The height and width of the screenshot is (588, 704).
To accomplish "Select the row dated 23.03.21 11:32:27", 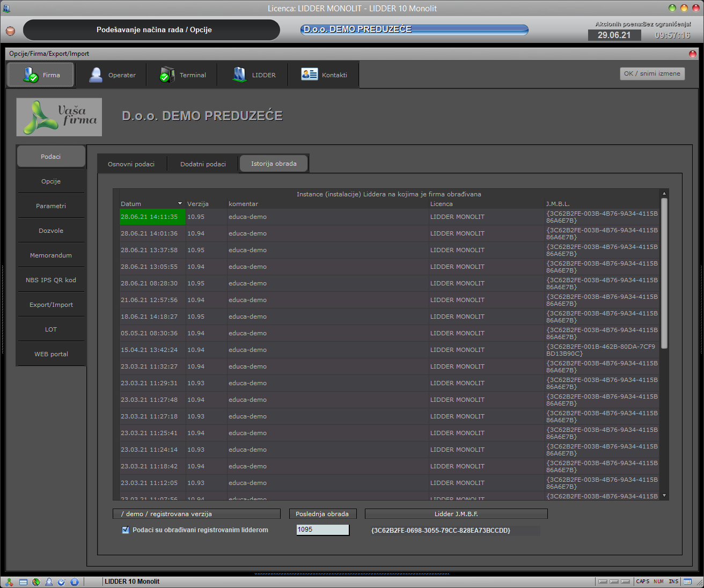I will [x=390, y=366].
